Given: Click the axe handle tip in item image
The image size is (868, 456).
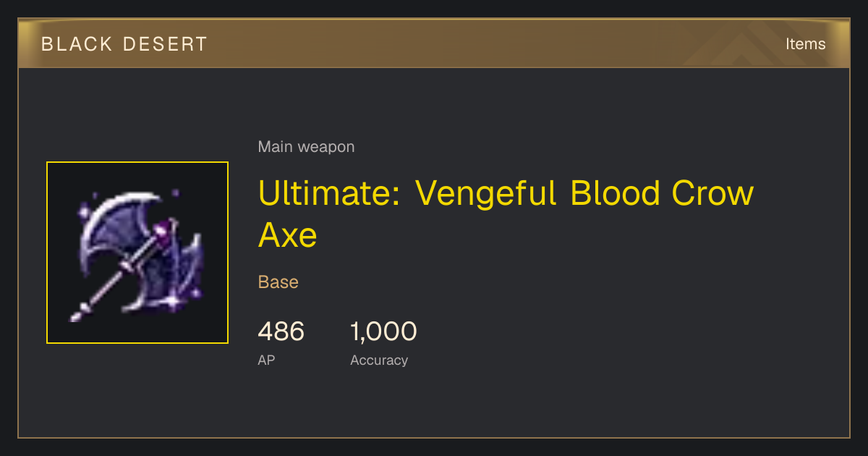Looking at the screenshot, I should [78, 315].
